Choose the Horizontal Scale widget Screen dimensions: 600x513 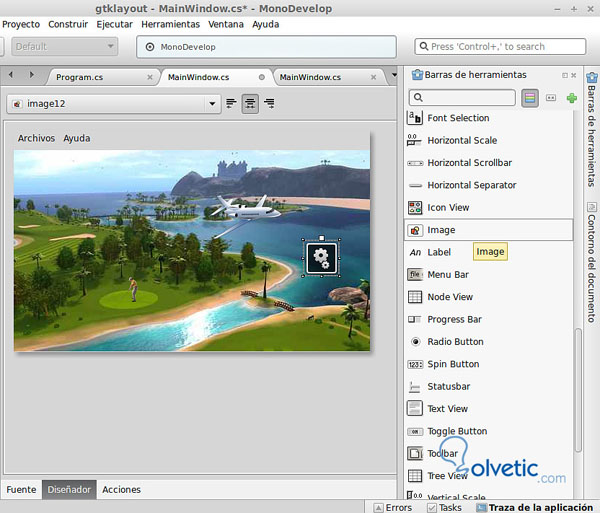pyautogui.click(x=461, y=140)
